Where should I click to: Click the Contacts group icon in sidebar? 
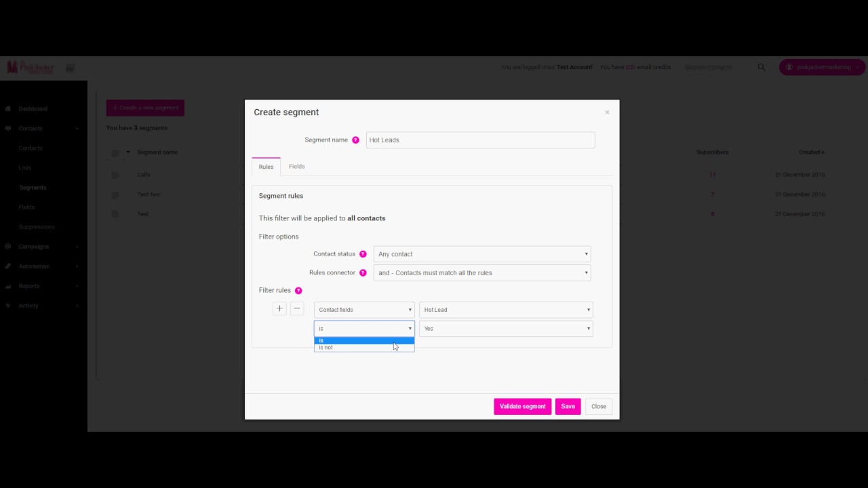tap(8, 128)
